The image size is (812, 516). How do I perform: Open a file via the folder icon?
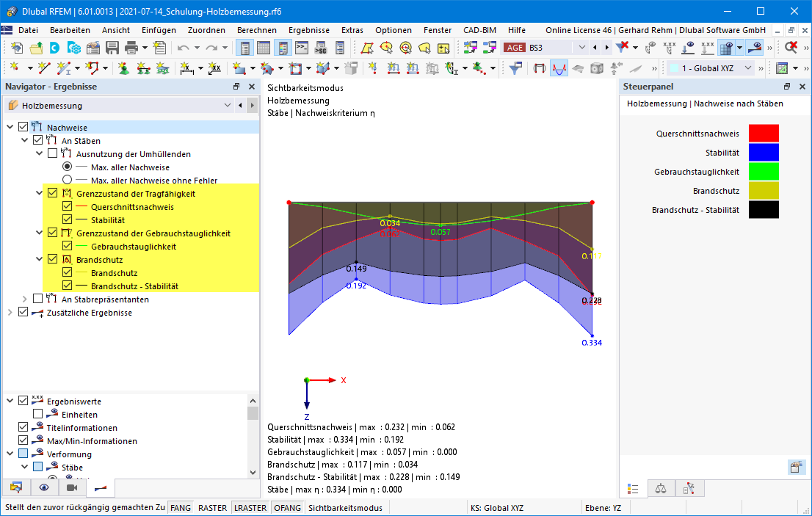click(36, 48)
